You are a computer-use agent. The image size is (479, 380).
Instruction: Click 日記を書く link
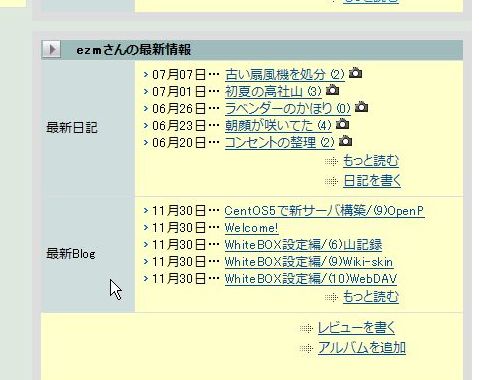(x=372, y=181)
